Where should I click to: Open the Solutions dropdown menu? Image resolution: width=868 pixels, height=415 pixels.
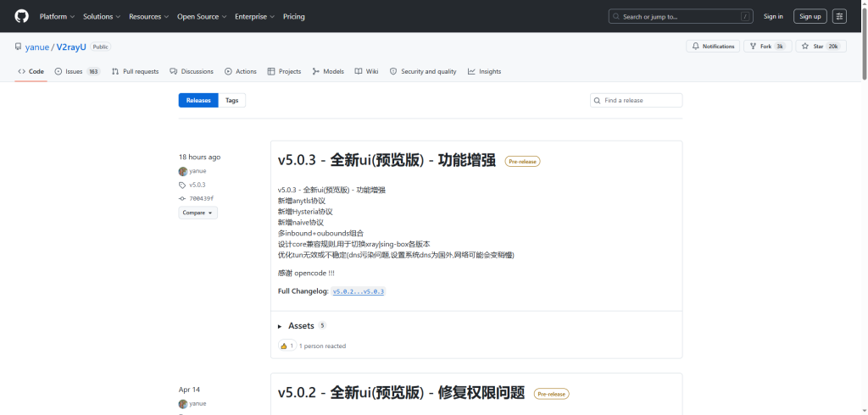coord(102,17)
